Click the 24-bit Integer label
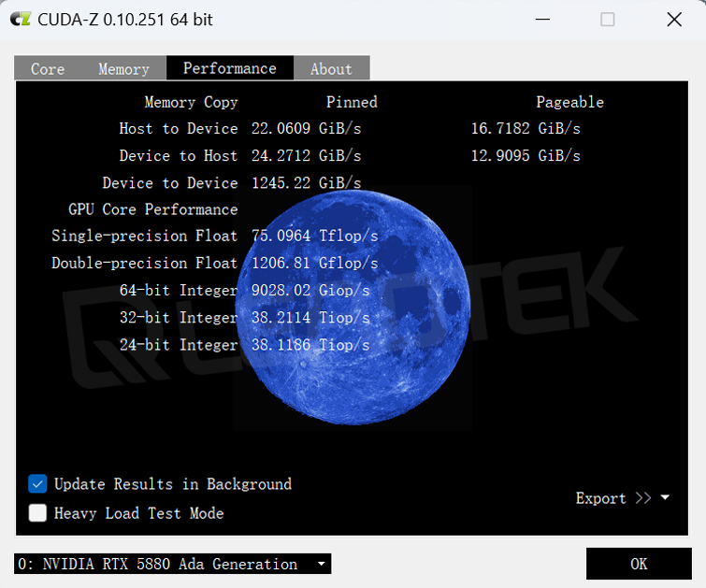Image resolution: width=706 pixels, height=588 pixels. (179, 345)
